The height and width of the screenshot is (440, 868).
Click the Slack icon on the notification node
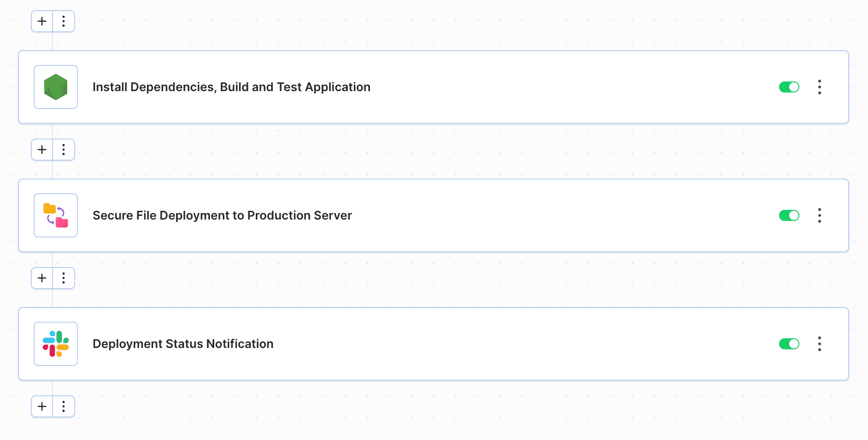pyautogui.click(x=55, y=343)
